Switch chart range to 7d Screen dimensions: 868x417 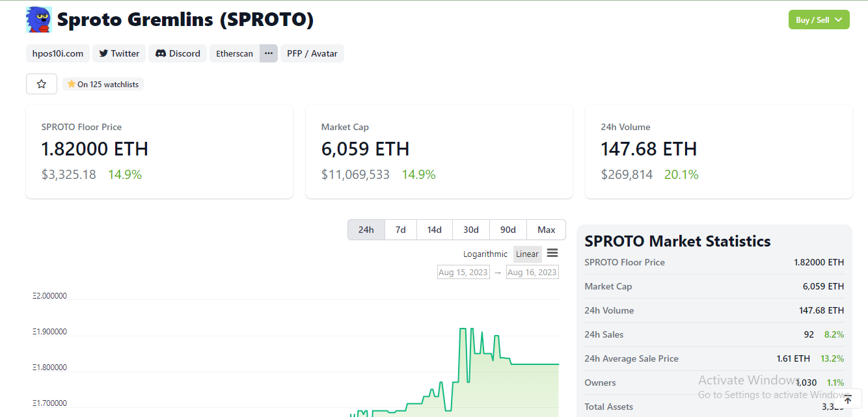pyautogui.click(x=400, y=229)
